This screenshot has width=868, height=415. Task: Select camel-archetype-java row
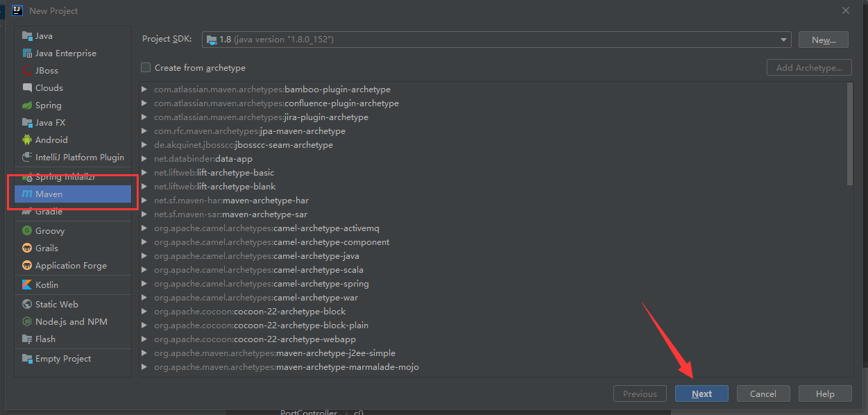493,256
